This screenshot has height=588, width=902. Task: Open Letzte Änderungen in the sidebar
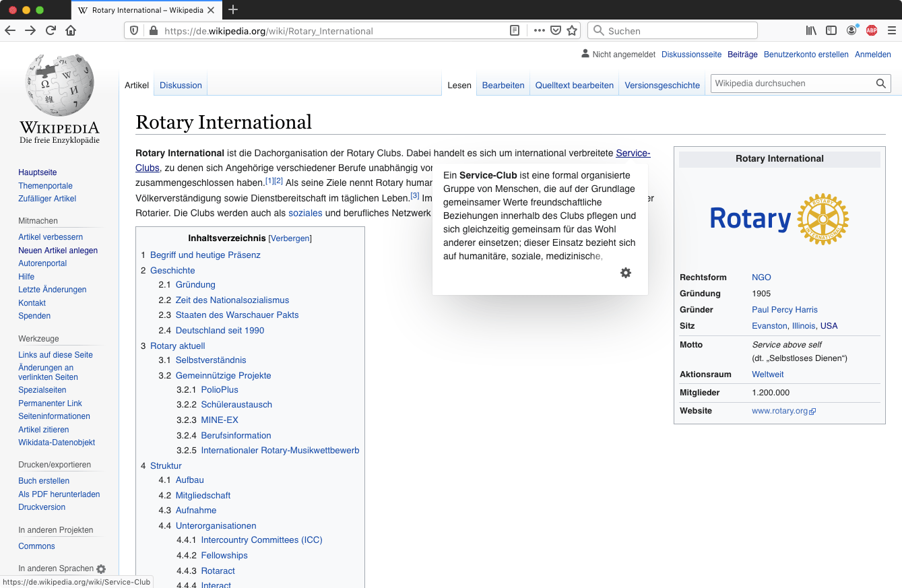point(53,290)
